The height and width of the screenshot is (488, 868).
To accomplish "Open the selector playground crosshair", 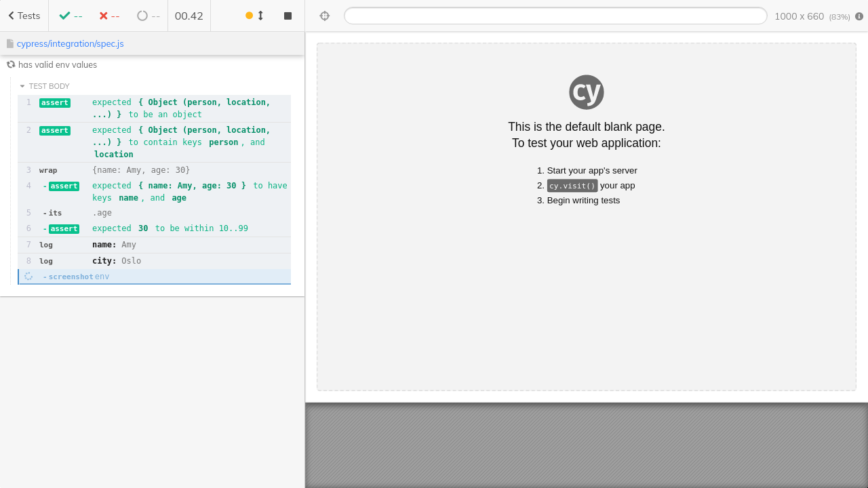I will tap(324, 16).
